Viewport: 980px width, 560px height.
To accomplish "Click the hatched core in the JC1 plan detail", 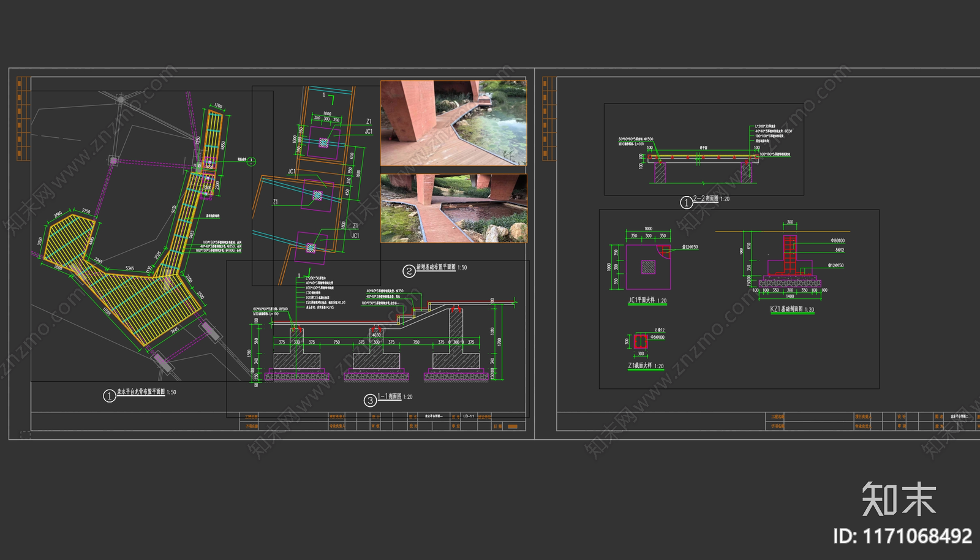I will click(648, 267).
